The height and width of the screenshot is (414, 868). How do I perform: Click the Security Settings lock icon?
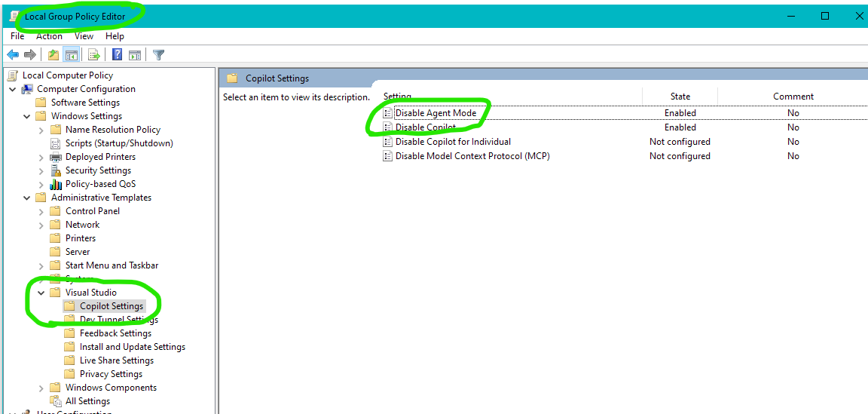coord(55,170)
